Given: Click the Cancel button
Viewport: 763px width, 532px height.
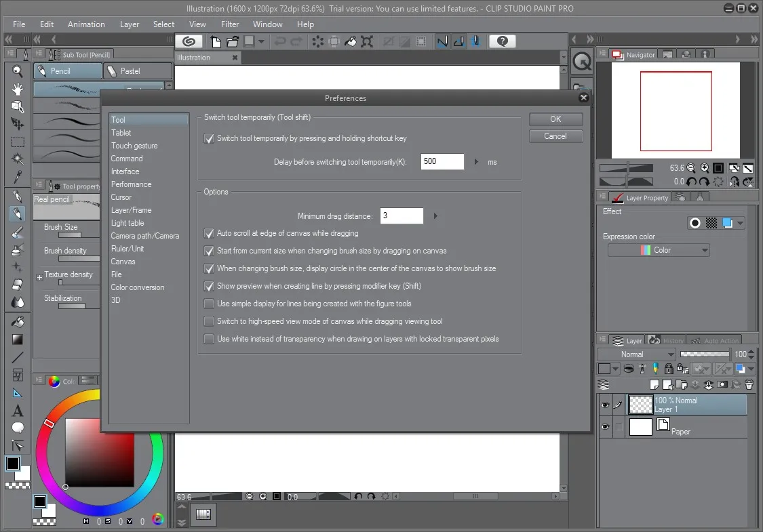Looking at the screenshot, I should [555, 136].
